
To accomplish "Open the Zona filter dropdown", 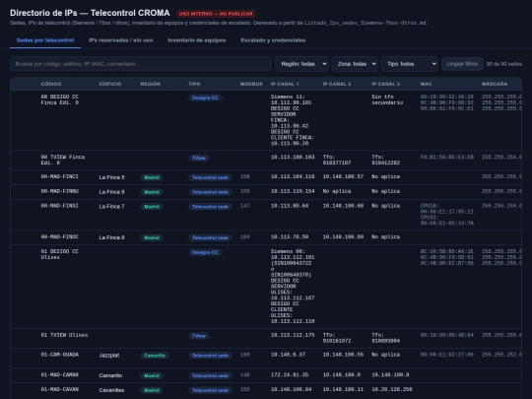I will (x=355, y=64).
